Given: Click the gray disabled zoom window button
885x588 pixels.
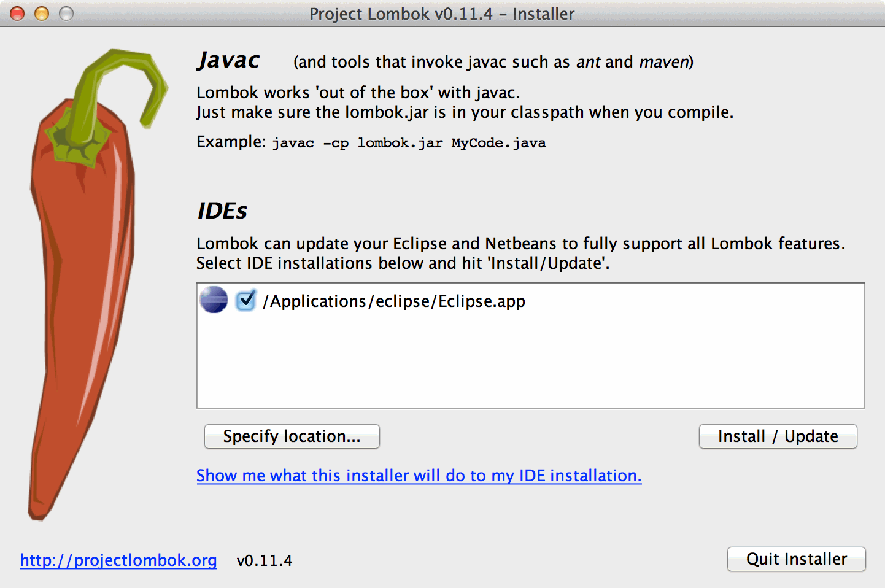Looking at the screenshot, I should pyautogui.click(x=66, y=14).
